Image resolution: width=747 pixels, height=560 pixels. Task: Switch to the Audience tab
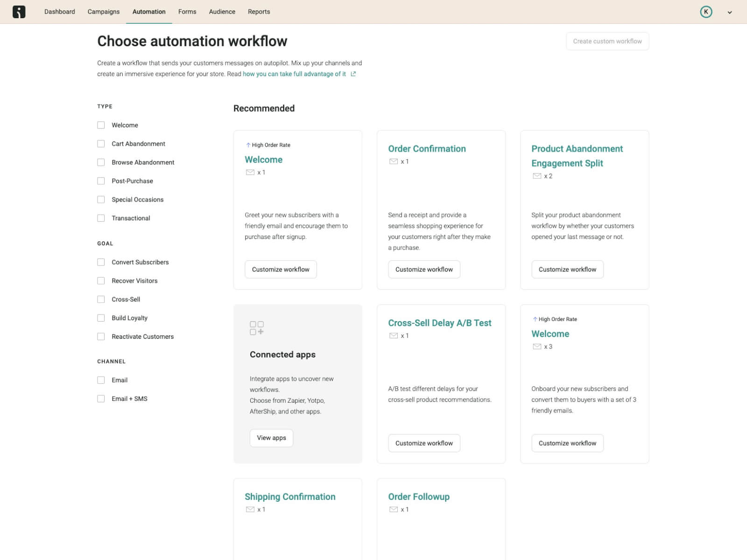click(x=222, y=12)
